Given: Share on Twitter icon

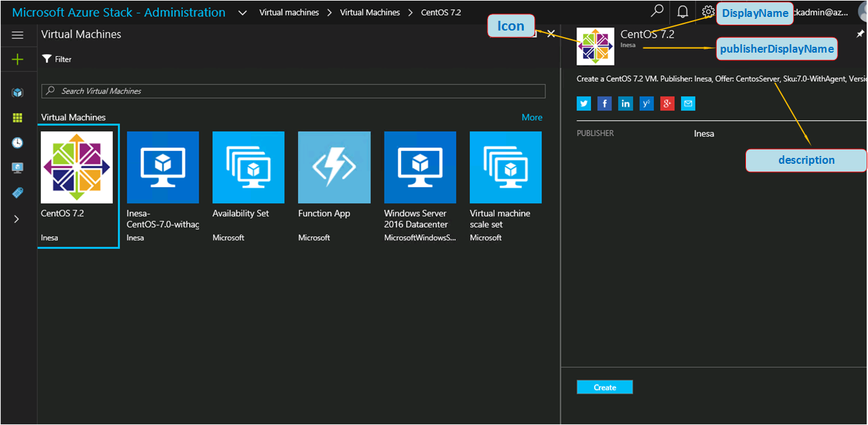Looking at the screenshot, I should (584, 103).
